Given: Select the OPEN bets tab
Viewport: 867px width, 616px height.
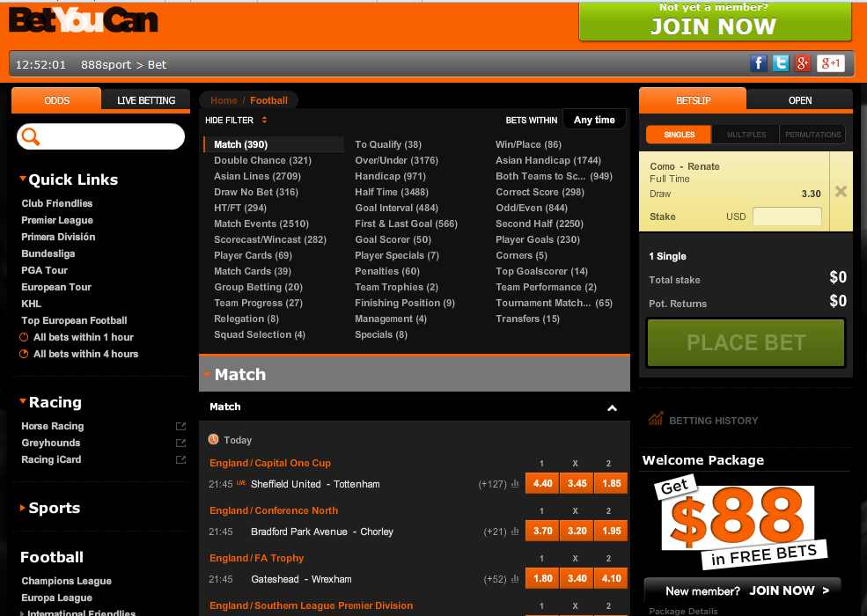Looking at the screenshot, I should point(799,100).
